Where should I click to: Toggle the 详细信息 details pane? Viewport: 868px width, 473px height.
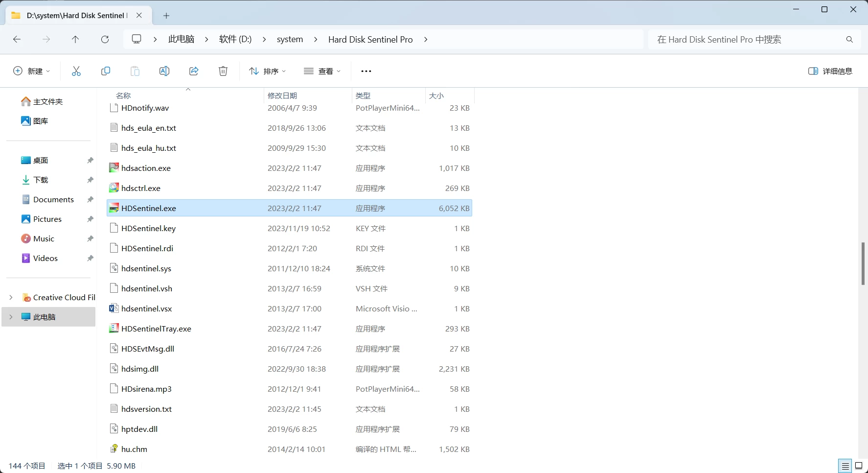pyautogui.click(x=830, y=71)
